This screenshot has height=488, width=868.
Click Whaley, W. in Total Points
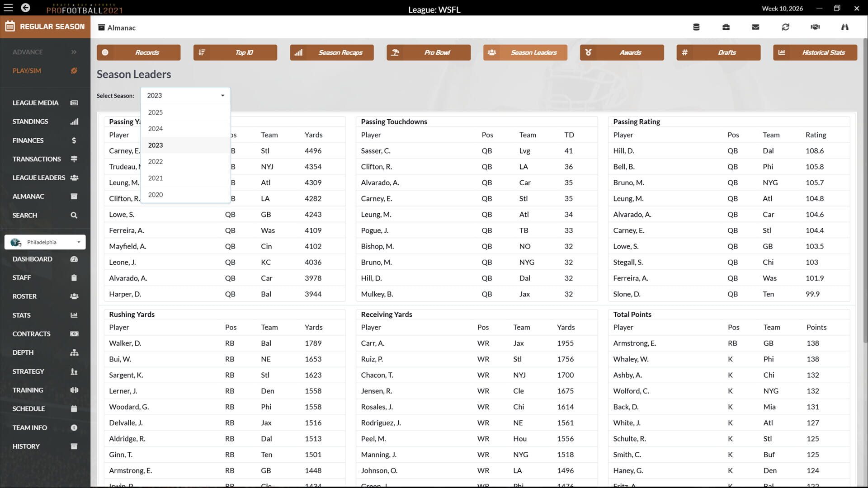pyautogui.click(x=631, y=359)
